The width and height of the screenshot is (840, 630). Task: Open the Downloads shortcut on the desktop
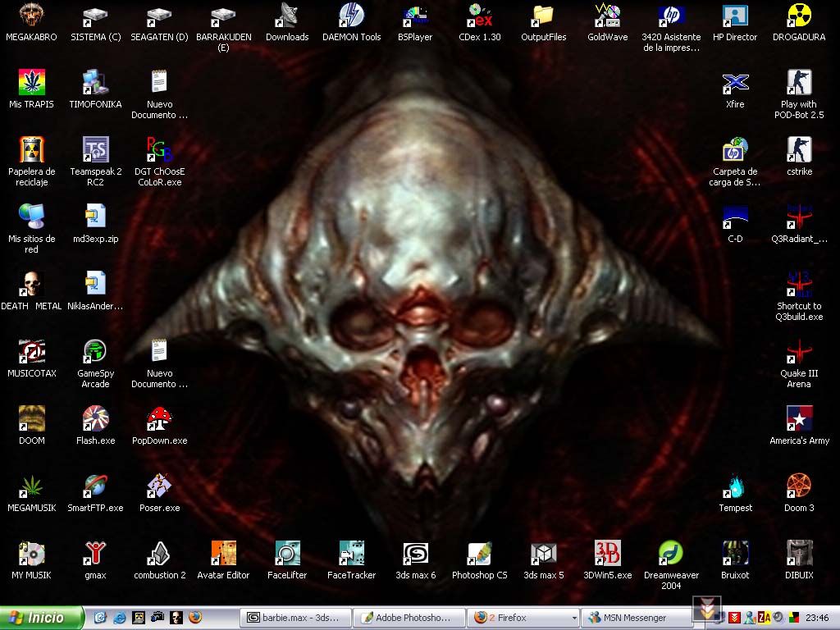coord(287,15)
